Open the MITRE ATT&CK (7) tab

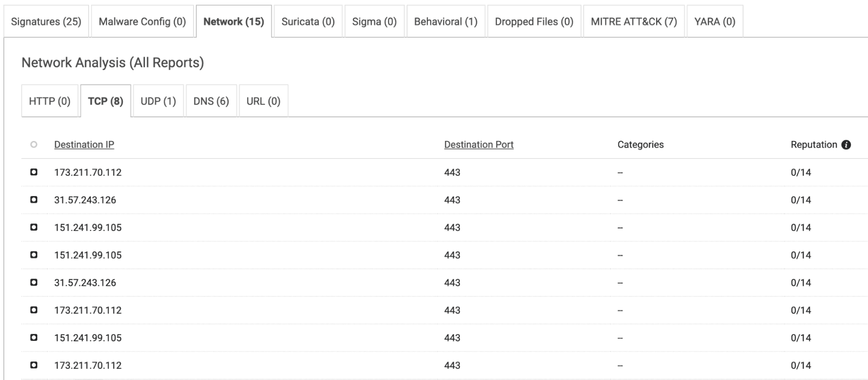tap(633, 20)
